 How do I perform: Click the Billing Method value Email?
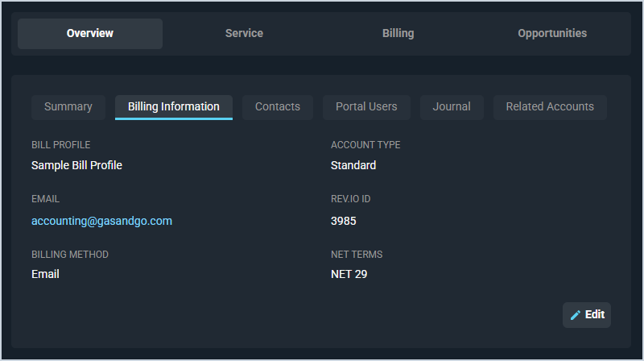click(x=45, y=274)
